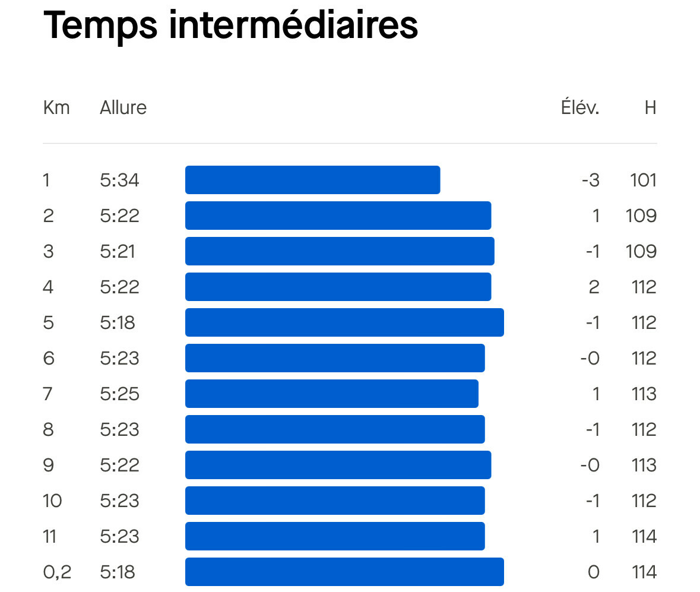Click the pace bar for kilometer 5
Screen dimensions: 700x592
[344, 322]
